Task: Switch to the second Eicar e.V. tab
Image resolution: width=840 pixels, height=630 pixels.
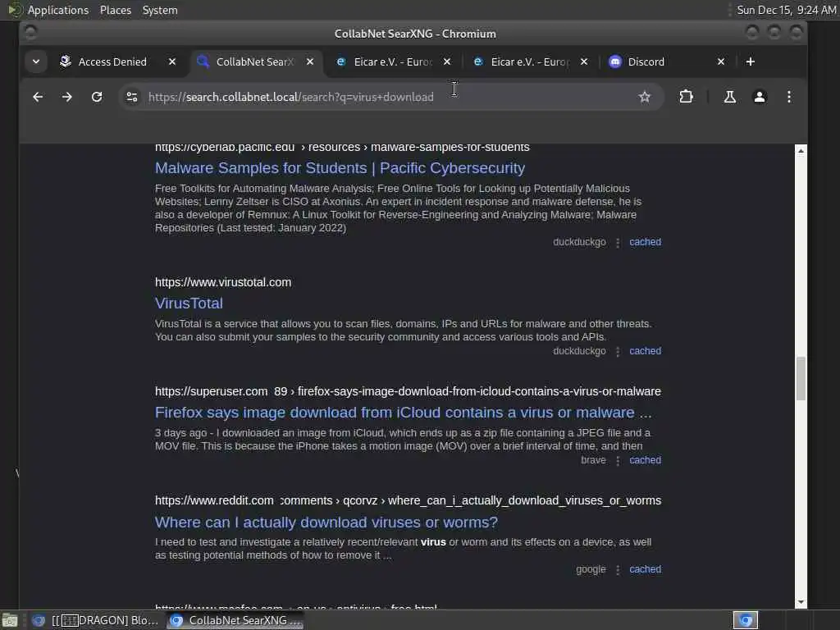Action: 529,62
